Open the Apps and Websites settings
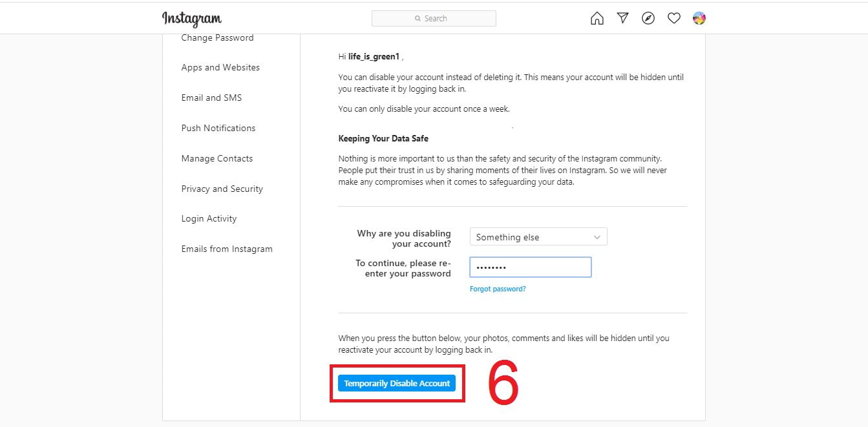This screenshot has width=868, height=427. [x=220, y=67]
